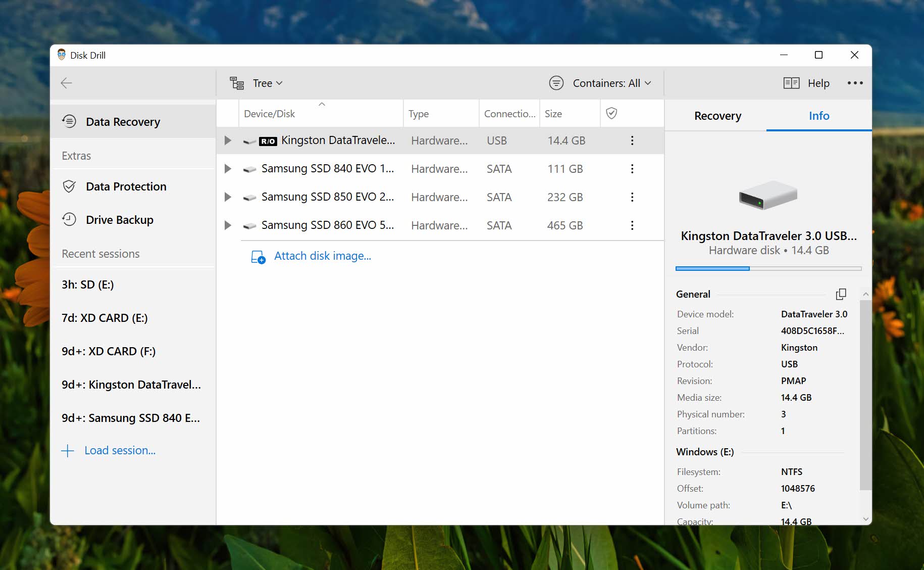The image size is (924, 570).
Task: Expand the Samsung SSD 860 EVO row
Action: tap(228, 225)
